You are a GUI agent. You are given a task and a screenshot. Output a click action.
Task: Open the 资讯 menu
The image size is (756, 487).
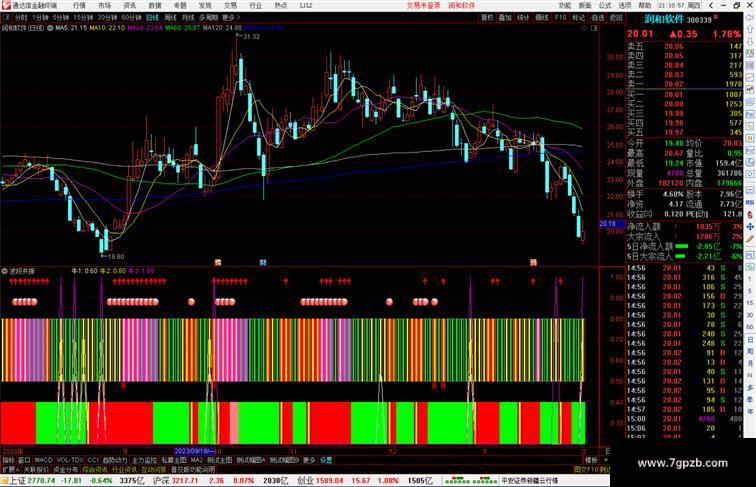coord(129,5)
